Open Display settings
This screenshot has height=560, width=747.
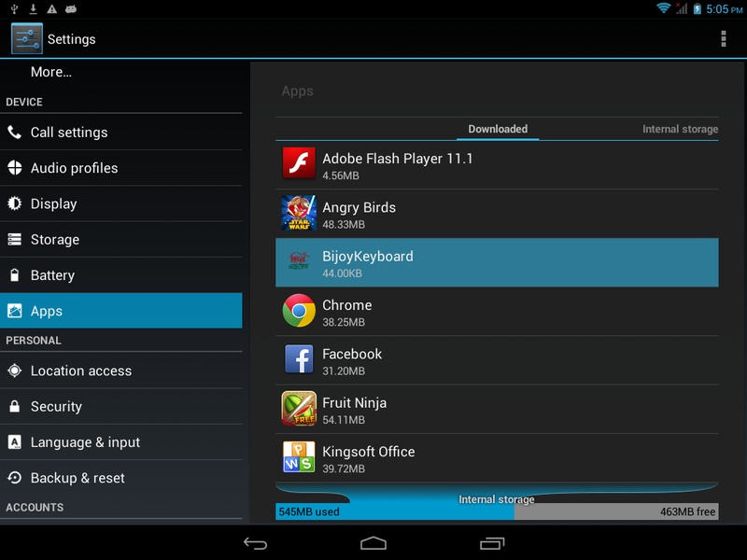click(x=121, y=203)
